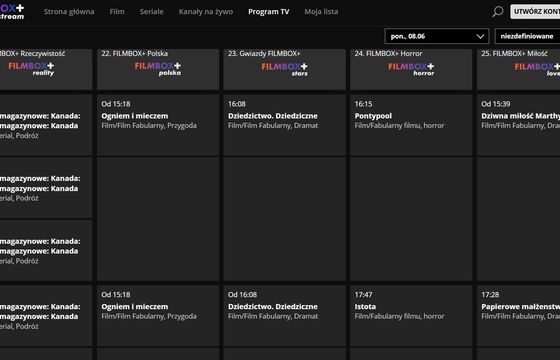Open Pontypool at 16:15
Image resolution: width=560 pixels, height=360 pixels.
click(411, 125)
